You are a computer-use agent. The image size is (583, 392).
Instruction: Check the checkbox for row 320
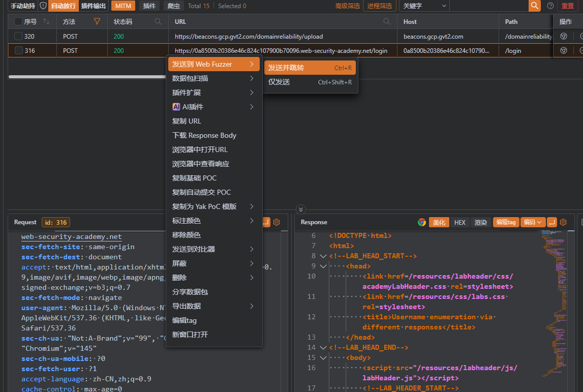(18, 37)
